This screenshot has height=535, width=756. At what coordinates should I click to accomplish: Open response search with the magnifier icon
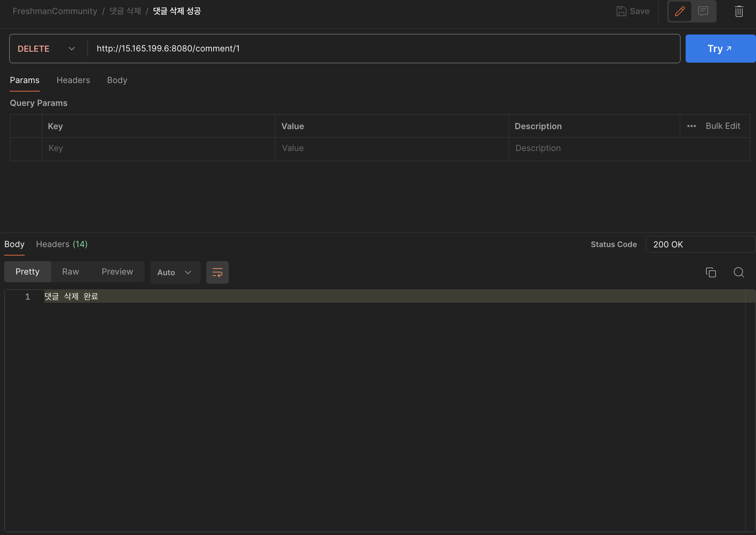click(739, 272)
